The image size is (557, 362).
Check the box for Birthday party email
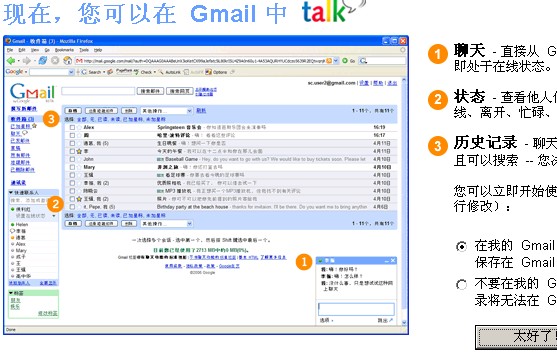point(72,207)
